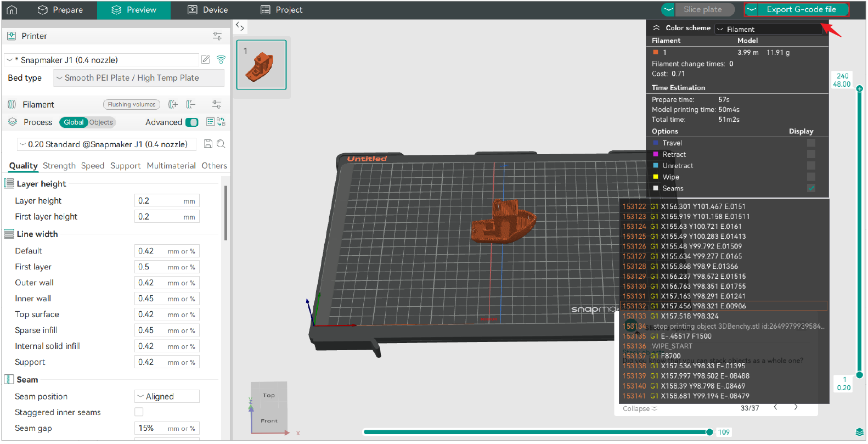868x444 pixels.
Task: Click filament 1 orange color swatch
Action: 655,52
